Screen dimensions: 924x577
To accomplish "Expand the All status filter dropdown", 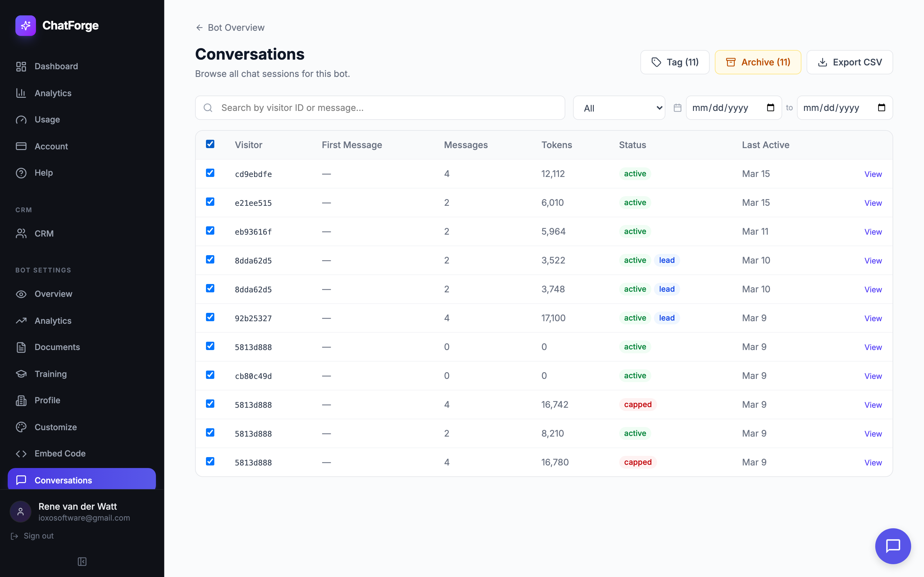I will 619,108.
